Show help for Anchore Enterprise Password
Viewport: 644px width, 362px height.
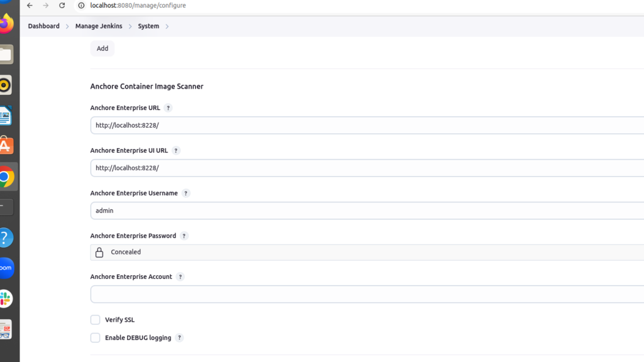click(x=184, y=236)
